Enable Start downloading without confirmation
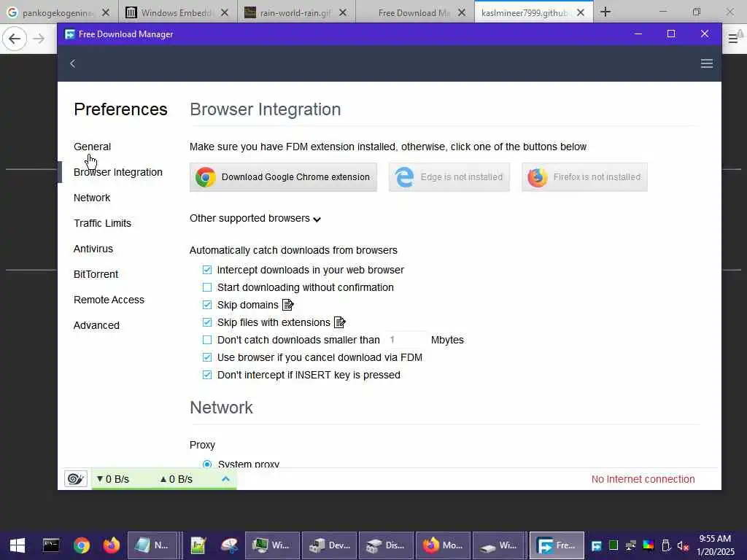 click(206, 287)
